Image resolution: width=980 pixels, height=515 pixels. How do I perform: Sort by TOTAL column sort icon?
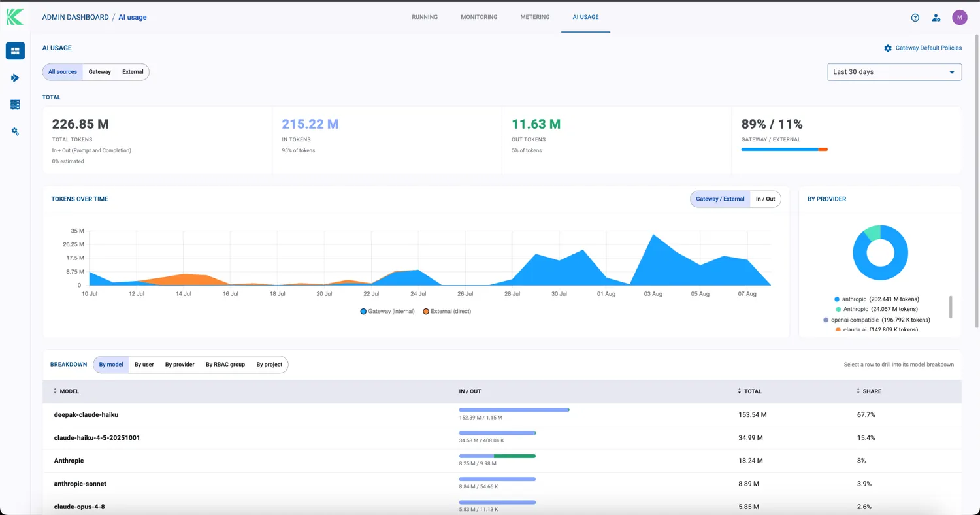click(739, 391)
